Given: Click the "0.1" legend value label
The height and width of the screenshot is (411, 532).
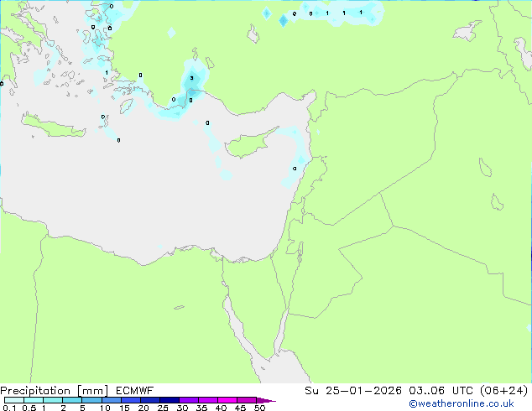Looking at the screenshot, I should coord(9,408).
